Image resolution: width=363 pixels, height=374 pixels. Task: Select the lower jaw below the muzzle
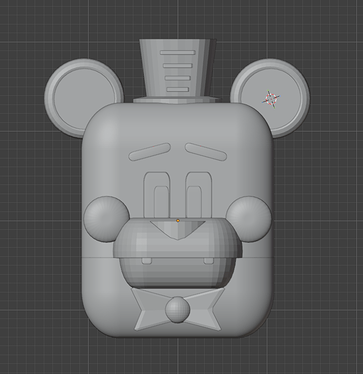tap(177, 273)
